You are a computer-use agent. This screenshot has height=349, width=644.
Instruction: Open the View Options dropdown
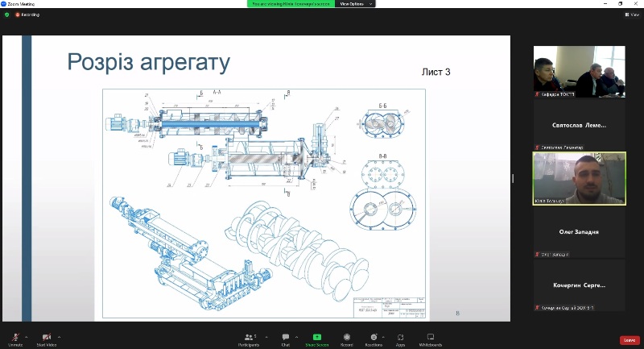[355, 4]
